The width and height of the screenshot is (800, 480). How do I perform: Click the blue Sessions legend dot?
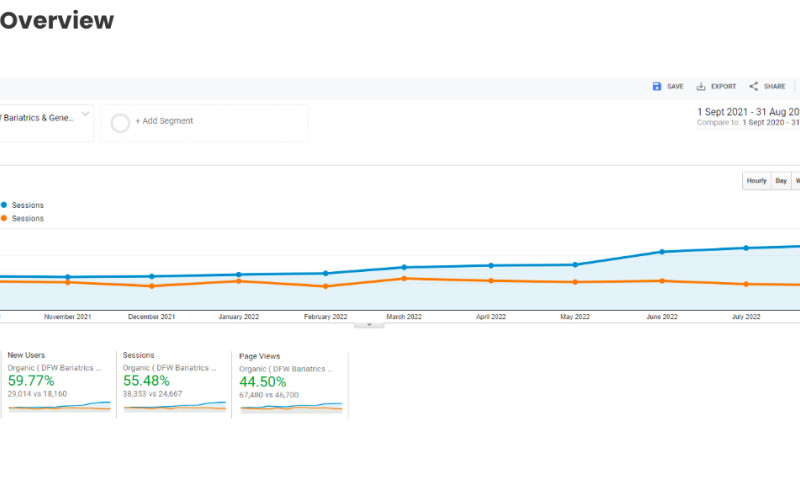tap(4, 205)
